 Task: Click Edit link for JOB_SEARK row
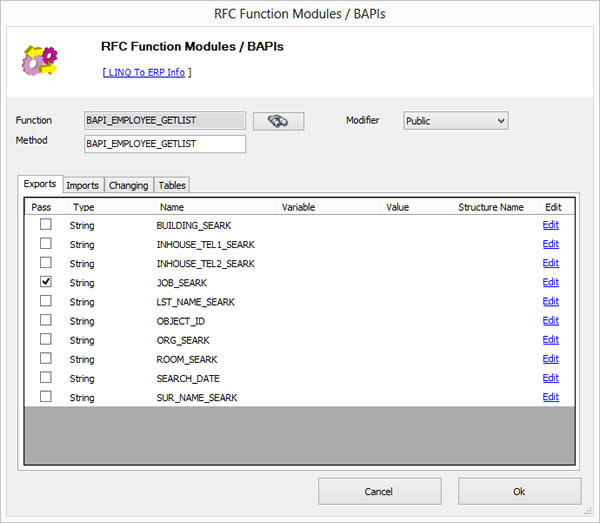pos(550,283)
